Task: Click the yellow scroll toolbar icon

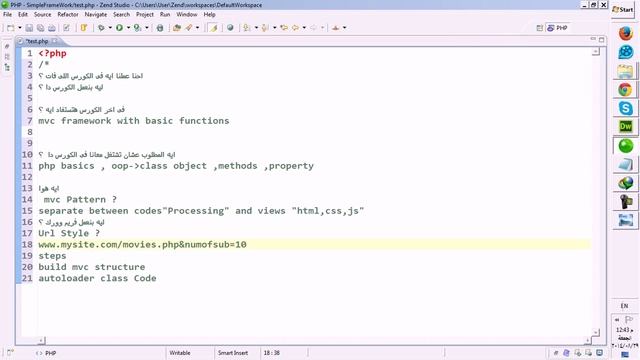Action: (x=84, y=28)
